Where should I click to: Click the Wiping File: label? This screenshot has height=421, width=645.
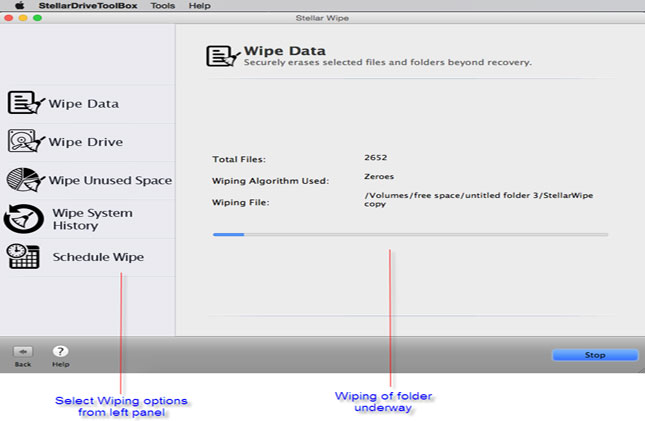click(241, 202)
